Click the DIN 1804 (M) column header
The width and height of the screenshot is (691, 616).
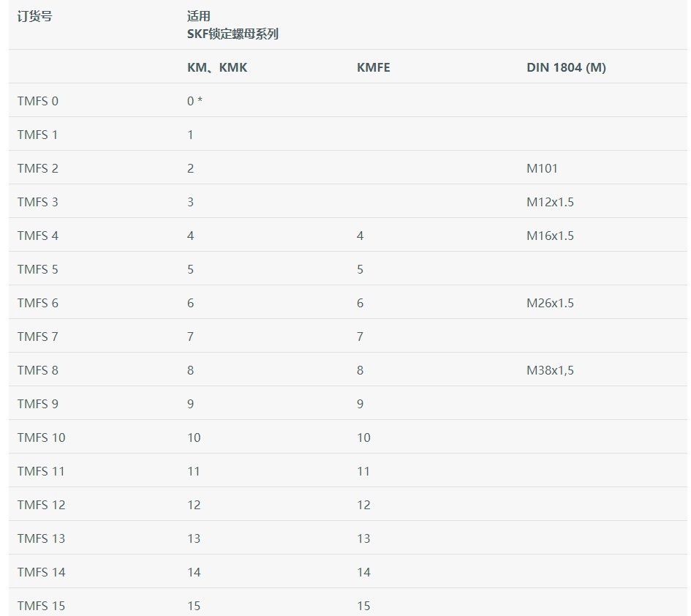(x=566, y=67)
